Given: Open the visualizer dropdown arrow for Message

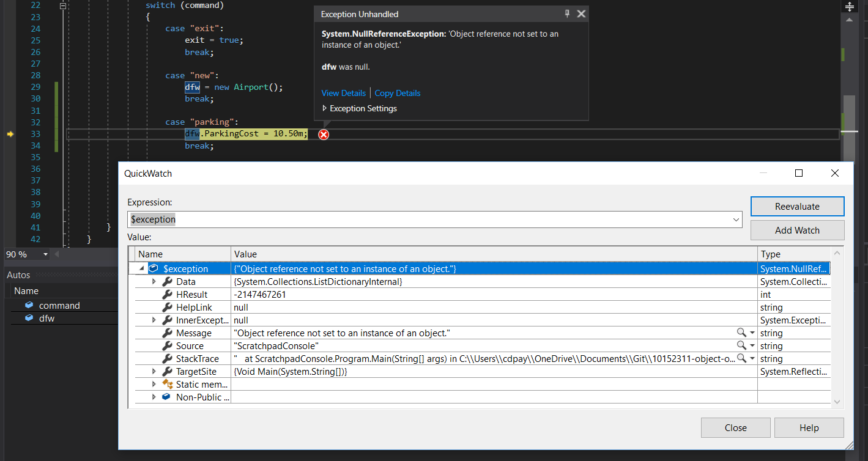Looking at the screenshot, I should click(752, 333).
